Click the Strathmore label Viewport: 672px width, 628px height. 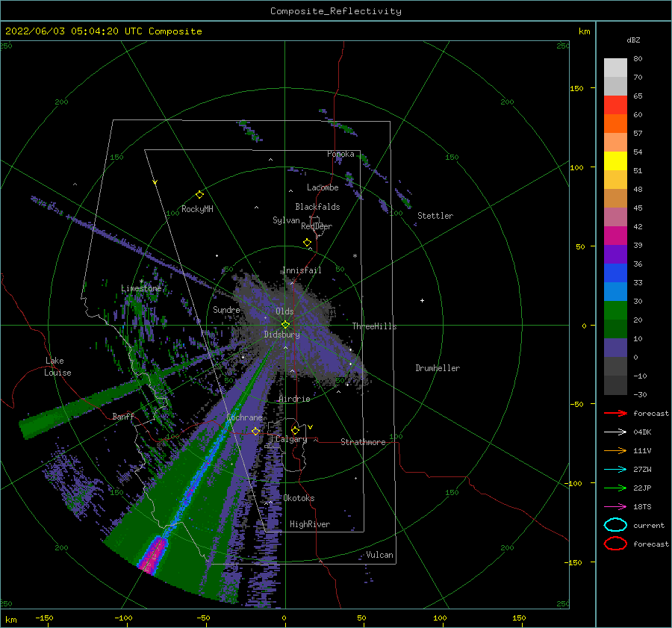point(363,442)
